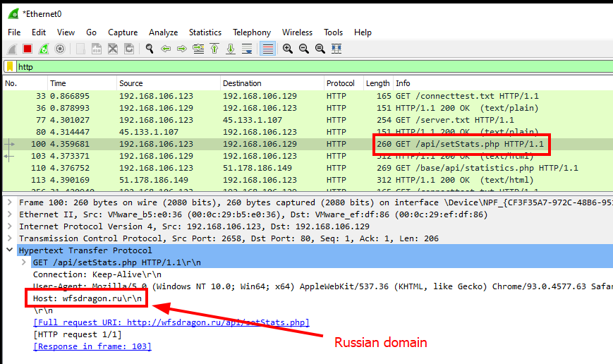This screenshot has height=364, width=613.
Task: Select the Connection: Keep-Alive header line
Action: (x=97, y=274)
